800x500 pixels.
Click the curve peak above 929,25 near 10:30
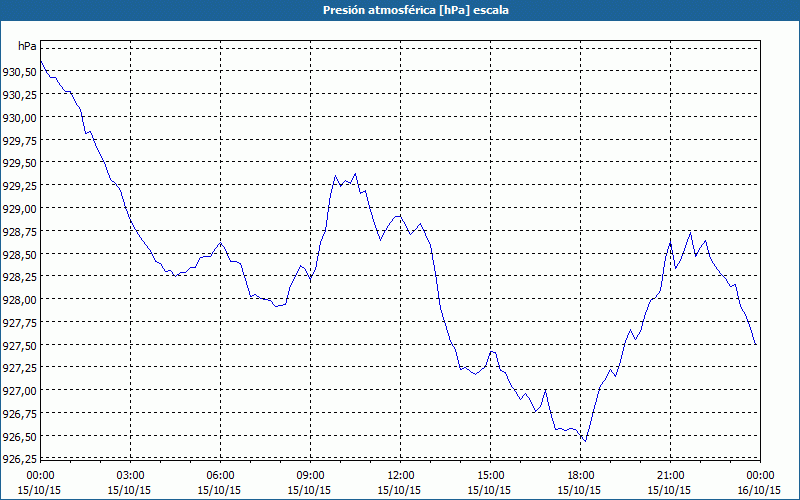click(x=355, y=174)
